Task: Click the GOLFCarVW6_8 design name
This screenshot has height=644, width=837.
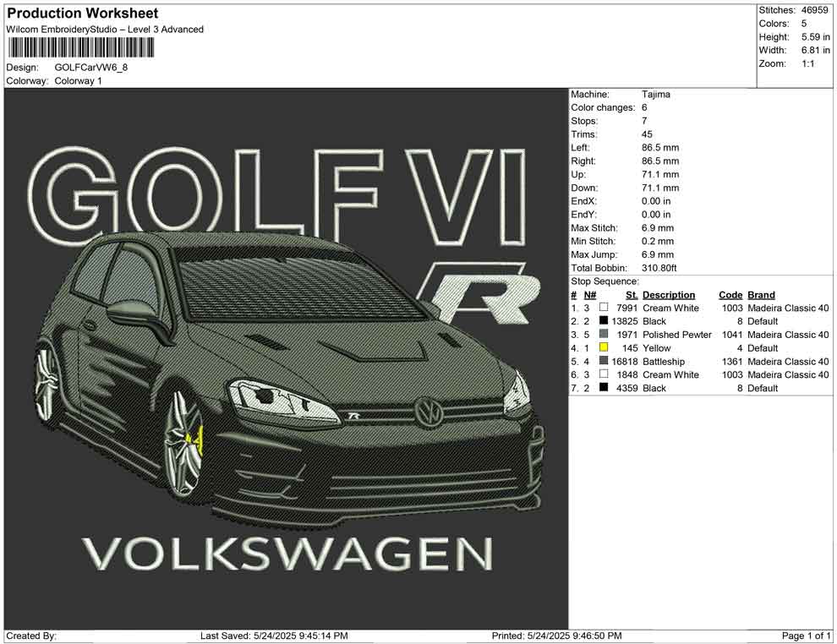Action: pos(91,68)
